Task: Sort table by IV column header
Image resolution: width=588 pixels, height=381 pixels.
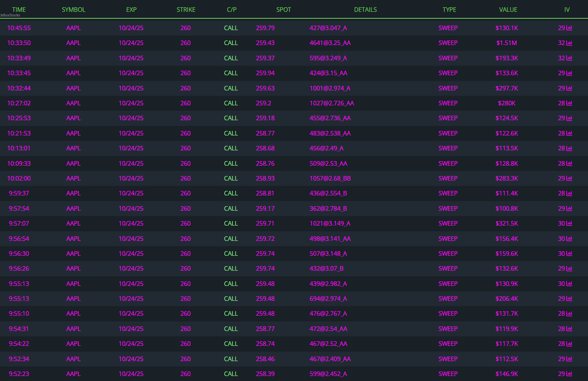Action: [567, 10]
